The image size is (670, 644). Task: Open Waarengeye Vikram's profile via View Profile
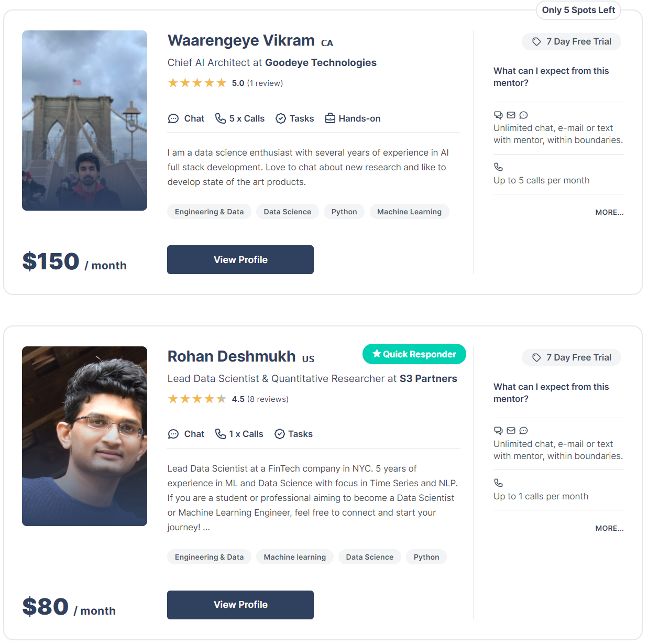coord(240,259)
